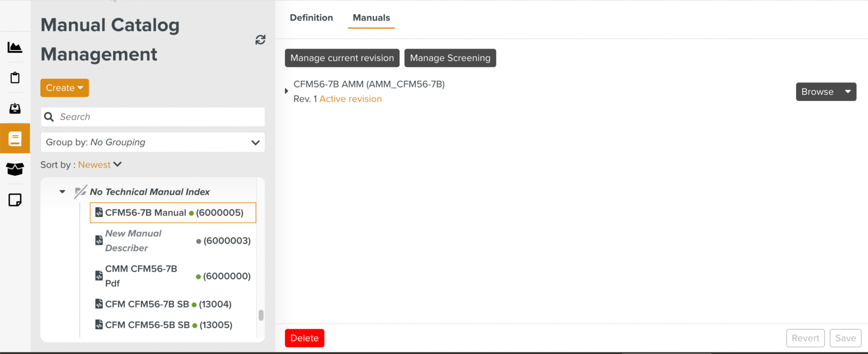868x354 pixels.
Task: Change the Sort by Newest option
Action: point(100,165)
